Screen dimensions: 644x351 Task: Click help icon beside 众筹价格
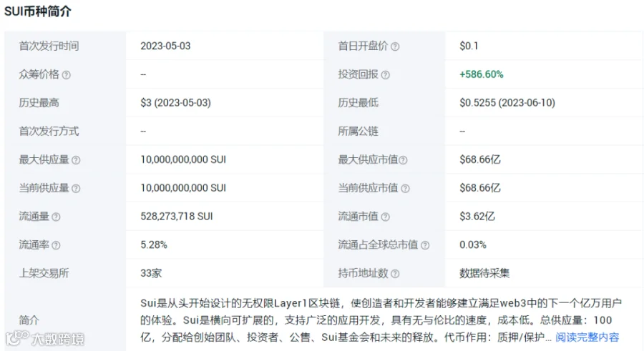click(x=66, y=75)
